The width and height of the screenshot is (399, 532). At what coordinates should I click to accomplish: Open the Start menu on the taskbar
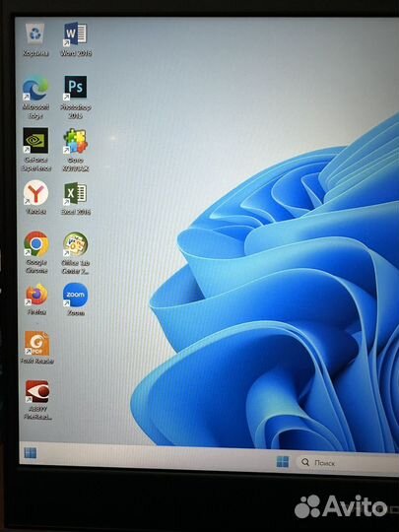[283, 461]
